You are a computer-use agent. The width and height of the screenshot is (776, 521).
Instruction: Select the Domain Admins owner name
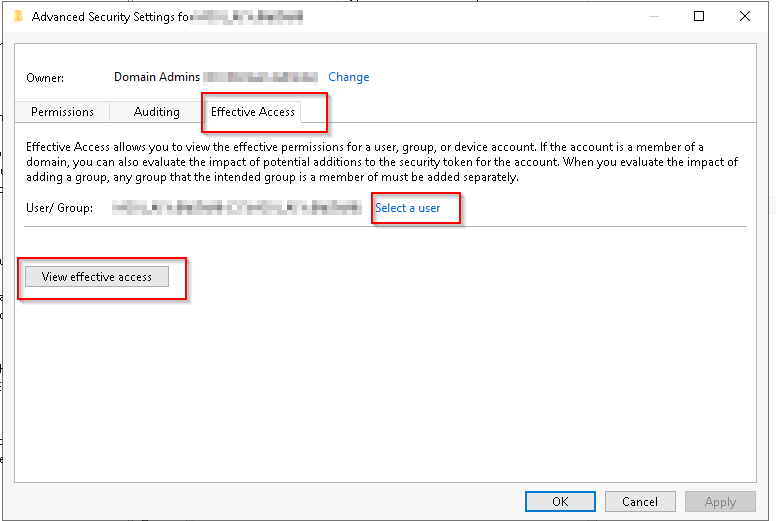point(157,77)
